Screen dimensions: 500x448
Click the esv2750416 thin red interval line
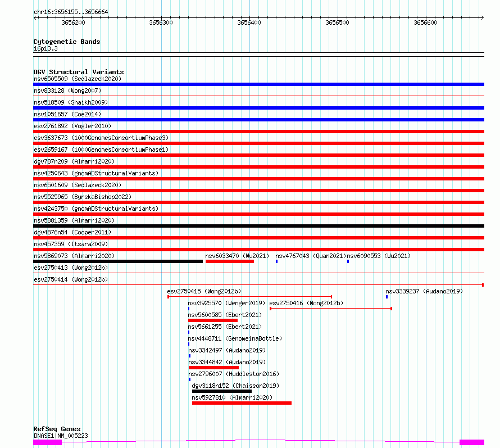331,309
